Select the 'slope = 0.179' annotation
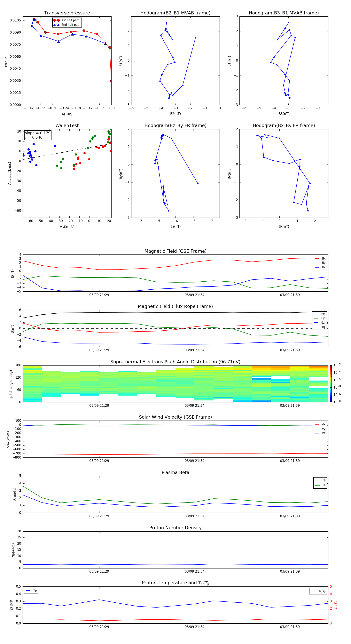 [37, 133]
